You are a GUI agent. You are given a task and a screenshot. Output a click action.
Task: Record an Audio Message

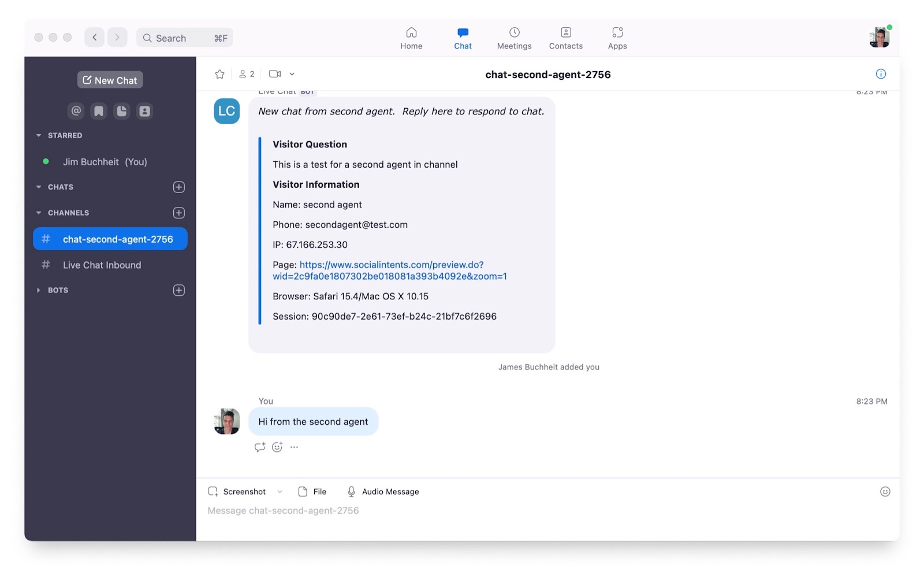[383, 492]
